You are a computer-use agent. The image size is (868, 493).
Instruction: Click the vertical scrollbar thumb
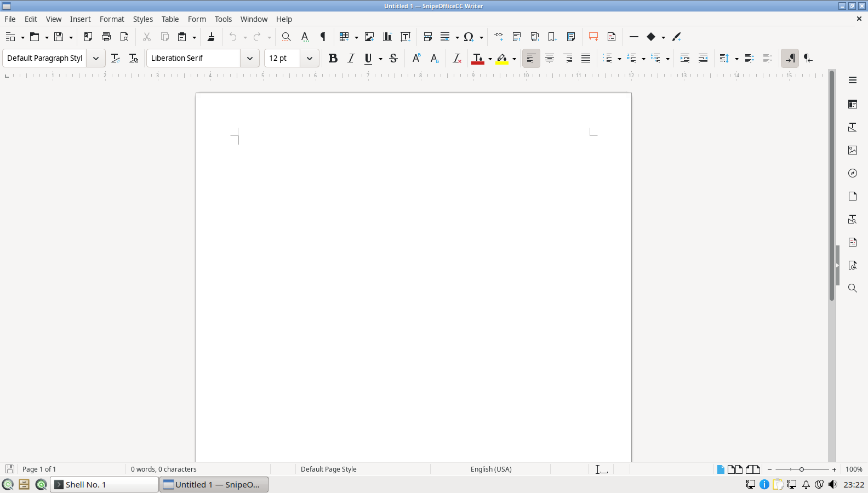tap(832, 185)
